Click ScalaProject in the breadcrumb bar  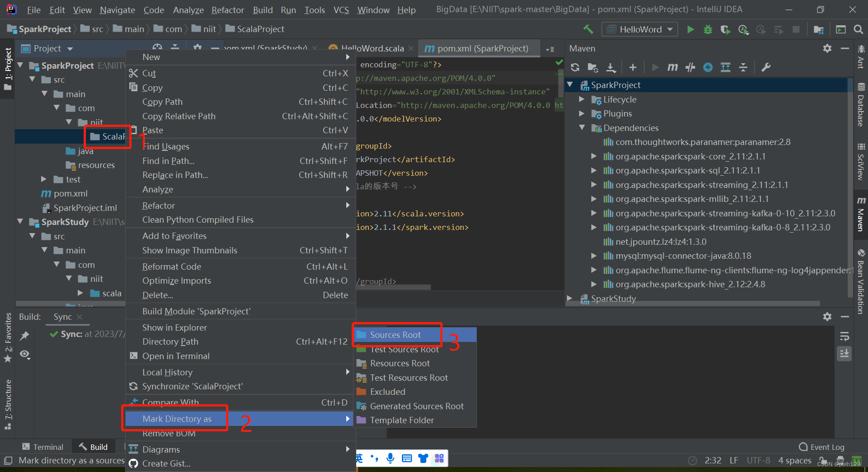pos(260,29)
